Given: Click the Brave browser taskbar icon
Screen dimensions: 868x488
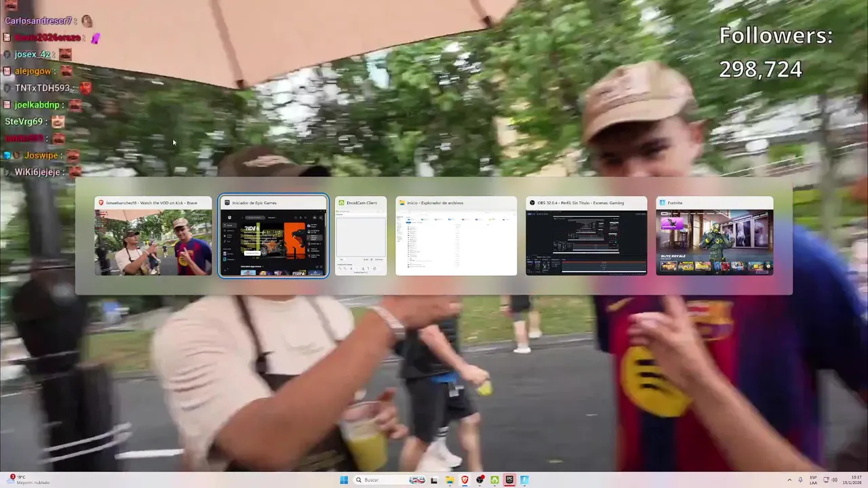Looking at the screenshot, I should click(465, 480).
